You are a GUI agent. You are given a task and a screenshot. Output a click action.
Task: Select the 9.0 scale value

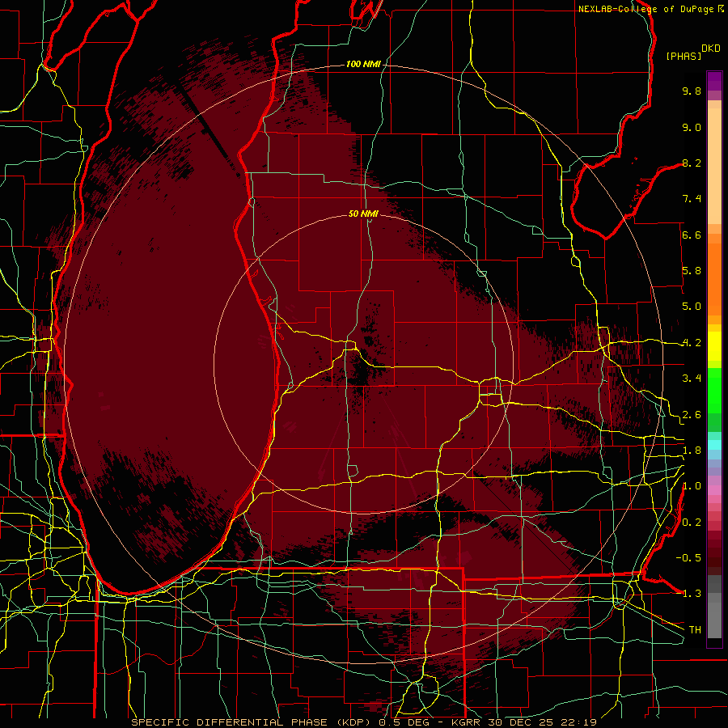692,127
